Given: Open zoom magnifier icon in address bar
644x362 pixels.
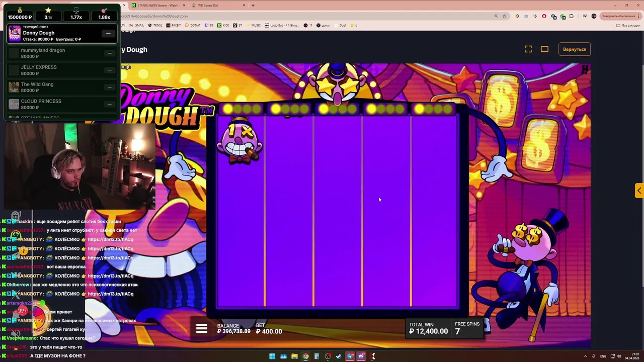Looking at the screenshot, I should (496, 16).
